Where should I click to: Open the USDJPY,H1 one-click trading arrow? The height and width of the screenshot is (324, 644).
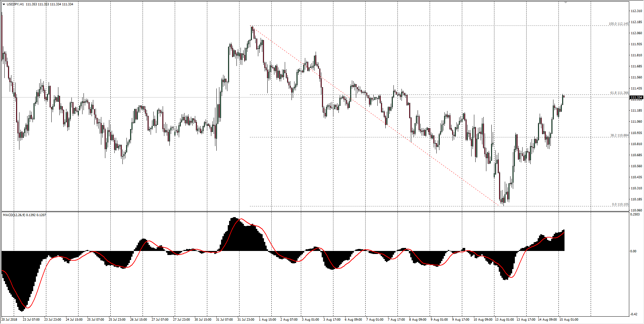pyautogui.click(x=4, y=4)
